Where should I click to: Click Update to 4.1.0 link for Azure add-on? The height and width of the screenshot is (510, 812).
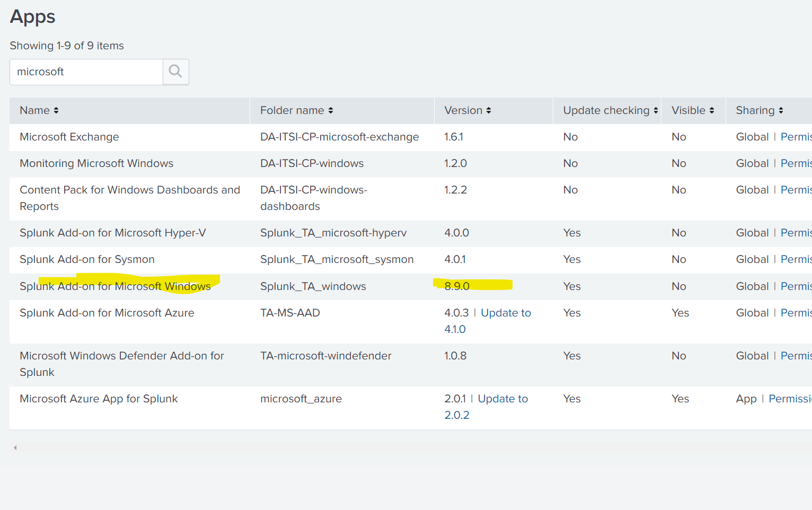(505, 313)
